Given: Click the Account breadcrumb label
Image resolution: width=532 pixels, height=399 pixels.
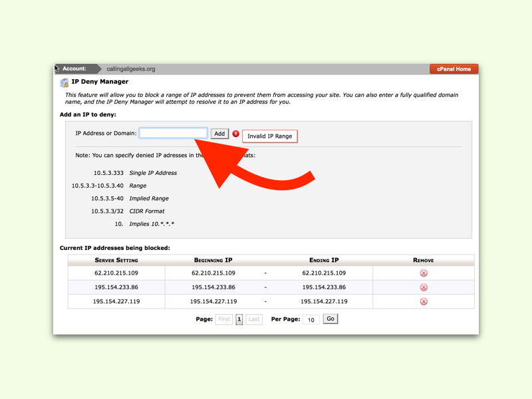Looking at the screenshot, I should pyautogui.click(x=74, y=68).
